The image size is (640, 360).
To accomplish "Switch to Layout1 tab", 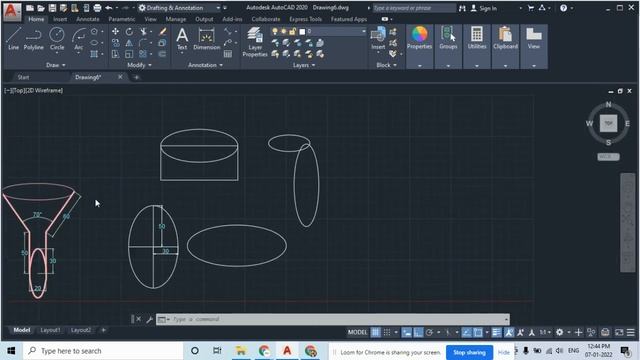I will click(50, 330).
